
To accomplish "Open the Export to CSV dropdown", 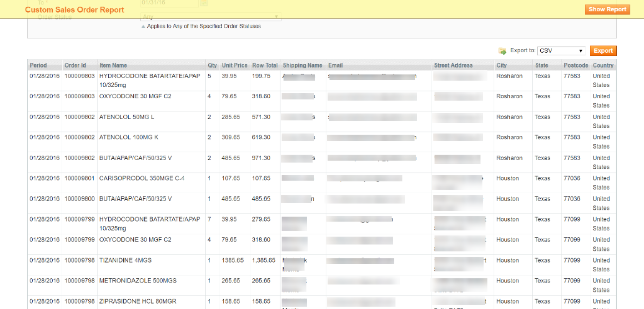I will tap(561, 51).
